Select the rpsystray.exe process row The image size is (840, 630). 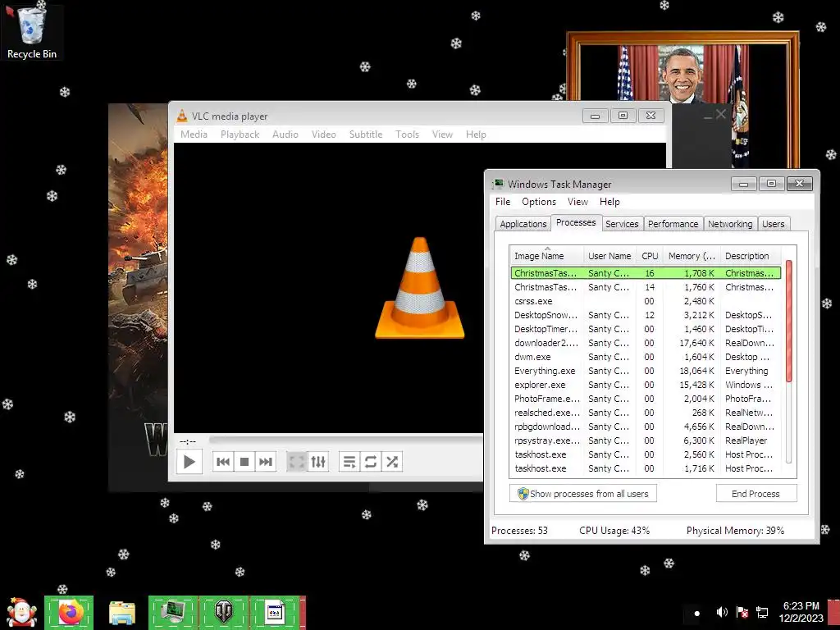(x=646, y=441)
